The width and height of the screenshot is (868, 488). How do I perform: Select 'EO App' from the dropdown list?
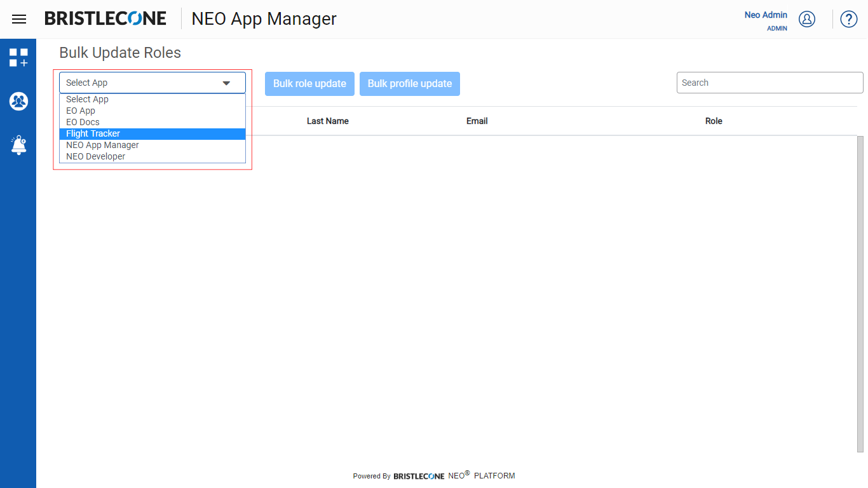(153, 111)
